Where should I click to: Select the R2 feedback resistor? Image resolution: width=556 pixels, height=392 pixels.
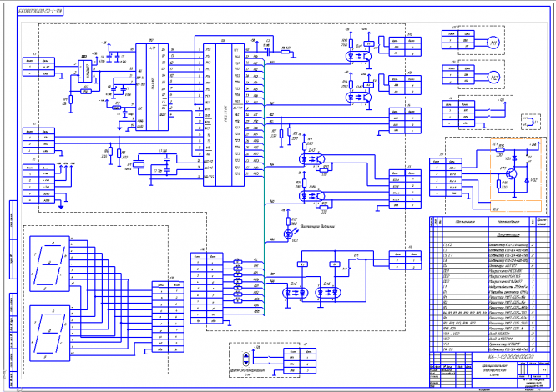click(85, 92)
